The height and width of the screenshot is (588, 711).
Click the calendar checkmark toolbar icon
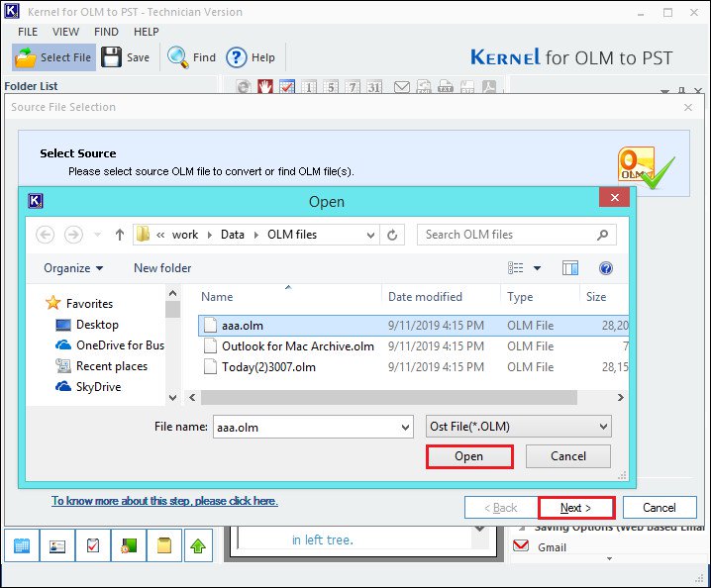tap(287, 86)
